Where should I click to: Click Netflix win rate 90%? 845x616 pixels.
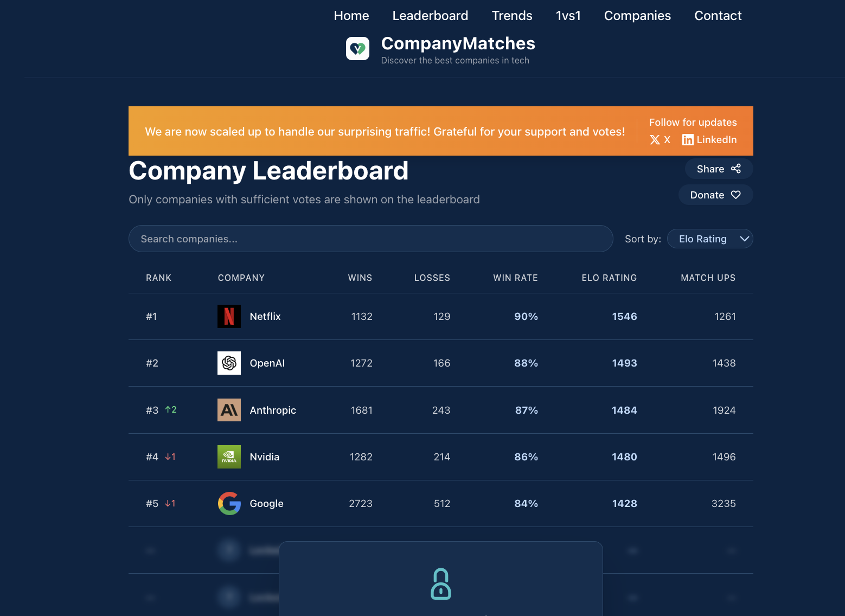point(526,316)
